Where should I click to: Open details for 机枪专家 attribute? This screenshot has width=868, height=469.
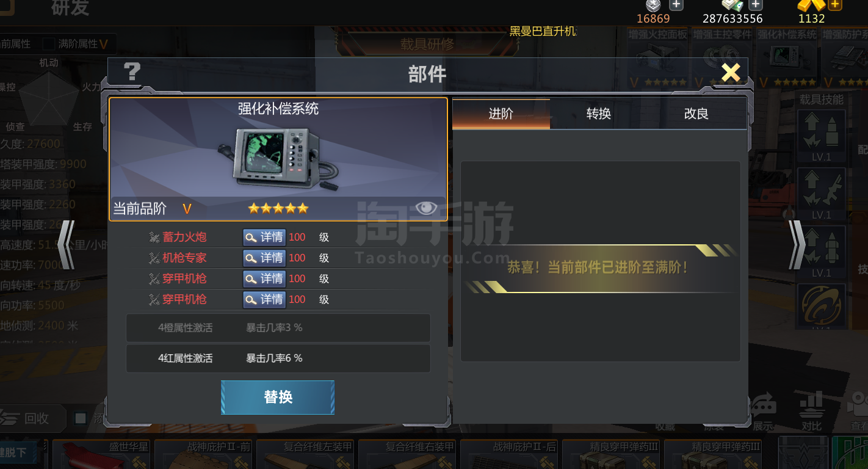pos(264,258)
